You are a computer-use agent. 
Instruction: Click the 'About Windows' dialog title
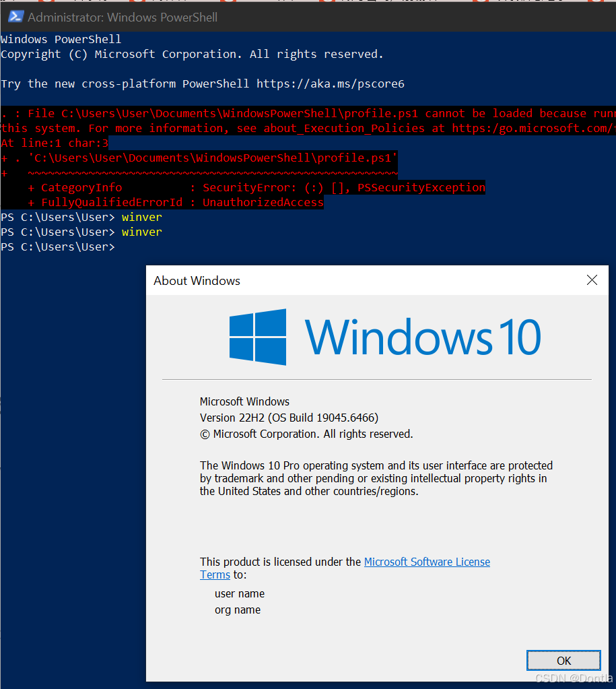(x=197, y=281)
